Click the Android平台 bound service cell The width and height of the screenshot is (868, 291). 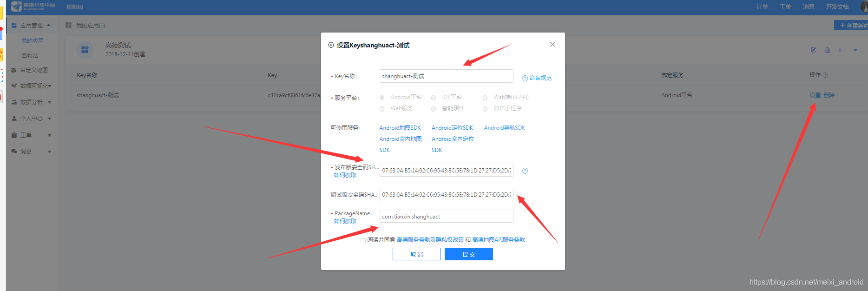pos(677,95)
